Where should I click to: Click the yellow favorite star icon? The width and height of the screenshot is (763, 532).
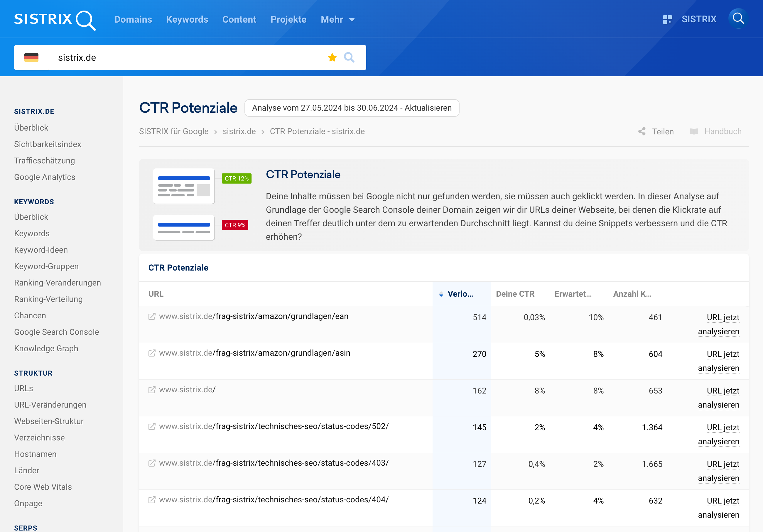(x=332, y=58)
